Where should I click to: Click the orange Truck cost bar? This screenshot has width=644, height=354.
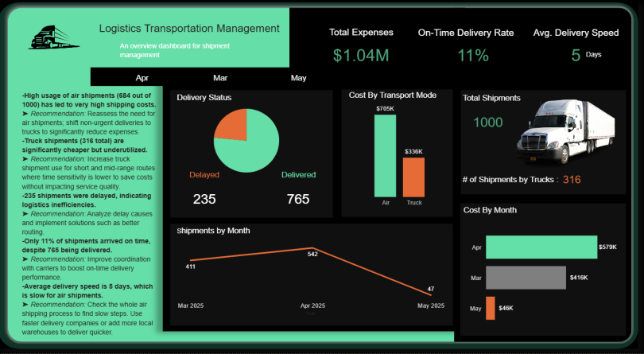(x=413, y=177)
